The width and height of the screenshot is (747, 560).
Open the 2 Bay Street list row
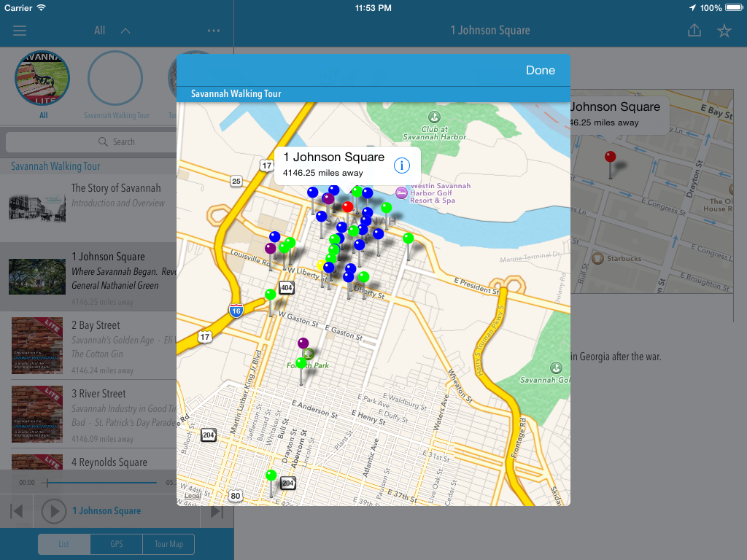[x=88, y=346]
